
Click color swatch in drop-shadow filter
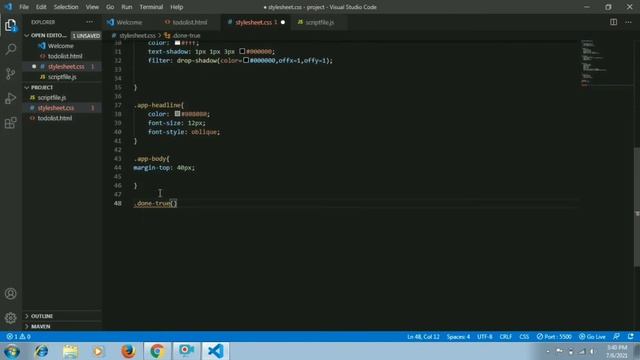(246, 60)
